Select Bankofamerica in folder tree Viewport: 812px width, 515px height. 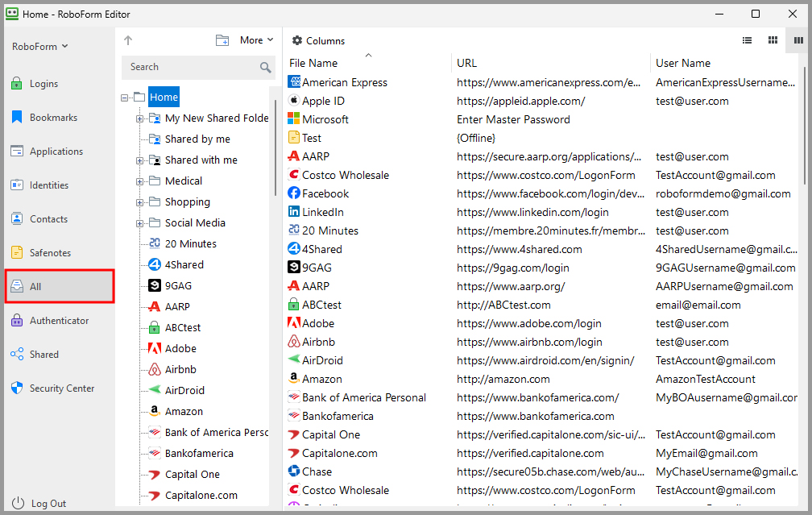tap(200, 453)
